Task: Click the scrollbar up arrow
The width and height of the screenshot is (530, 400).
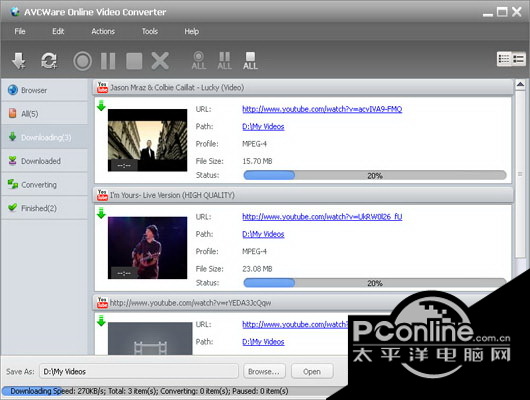Action: (521, 85)
